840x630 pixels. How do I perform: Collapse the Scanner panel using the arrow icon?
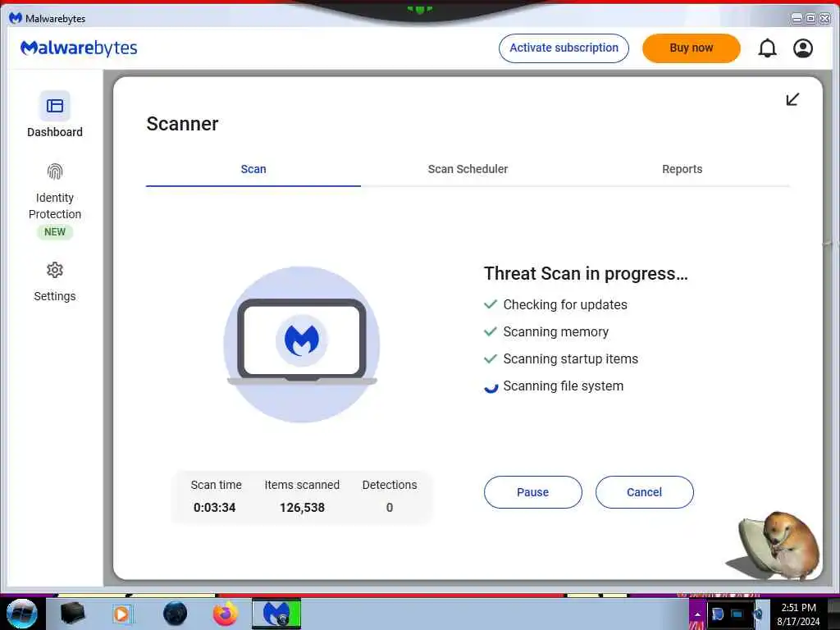(793, 99)
